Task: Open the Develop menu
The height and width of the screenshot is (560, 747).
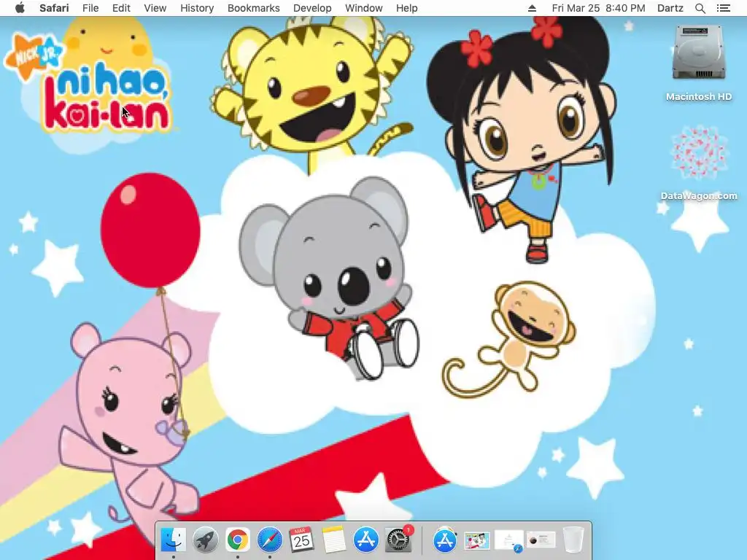Action: pyautogui.click(x=312, y=8)
